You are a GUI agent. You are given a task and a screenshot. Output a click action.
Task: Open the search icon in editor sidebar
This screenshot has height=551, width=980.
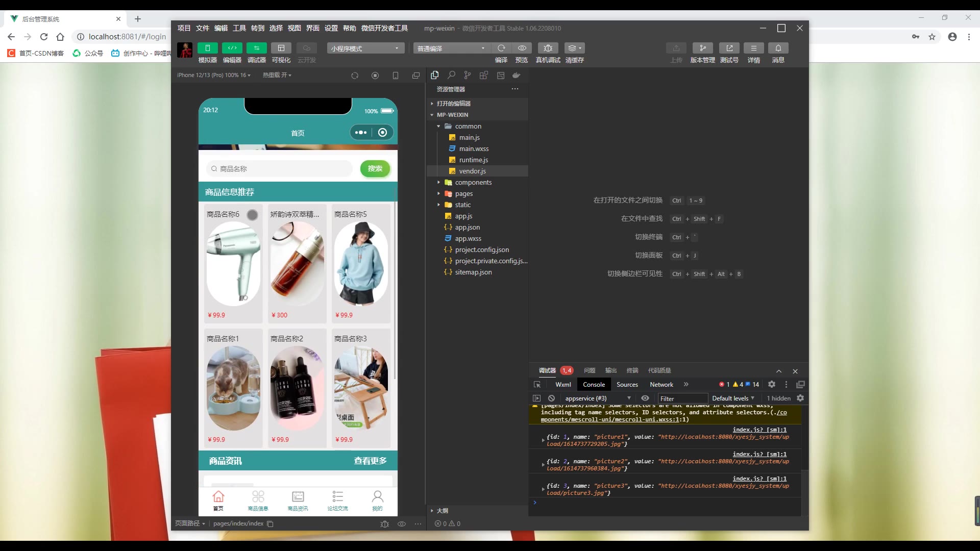(451, 75)
